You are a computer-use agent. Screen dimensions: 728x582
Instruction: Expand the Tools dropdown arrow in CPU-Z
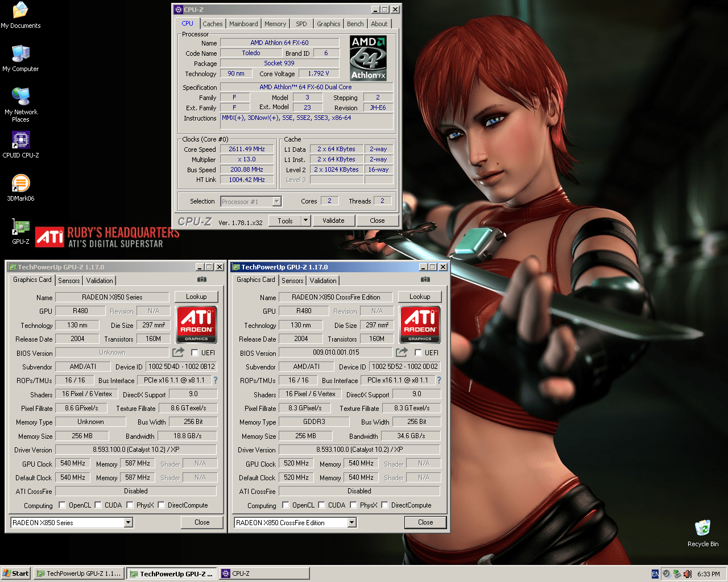(x=305, y=221)
